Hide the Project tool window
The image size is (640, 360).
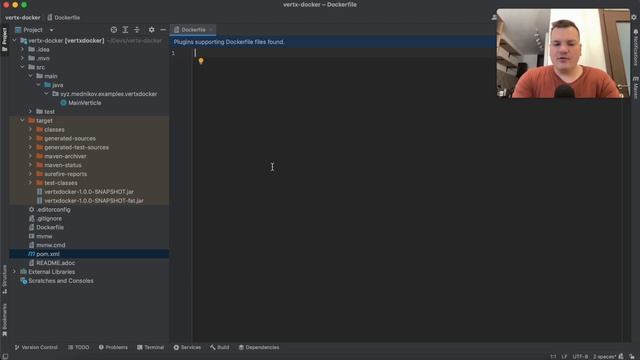[x=163, y=30]
